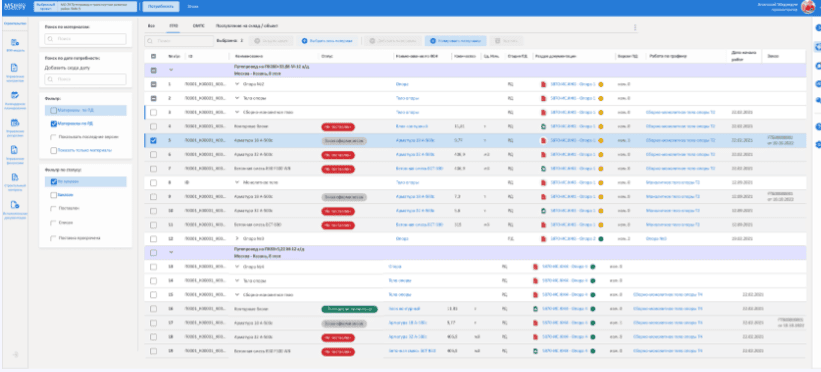The height and width of the screenshot is (372, 821).
Task: Disable the 'Материалы по РД' filter checkbox
Action: 54,124
